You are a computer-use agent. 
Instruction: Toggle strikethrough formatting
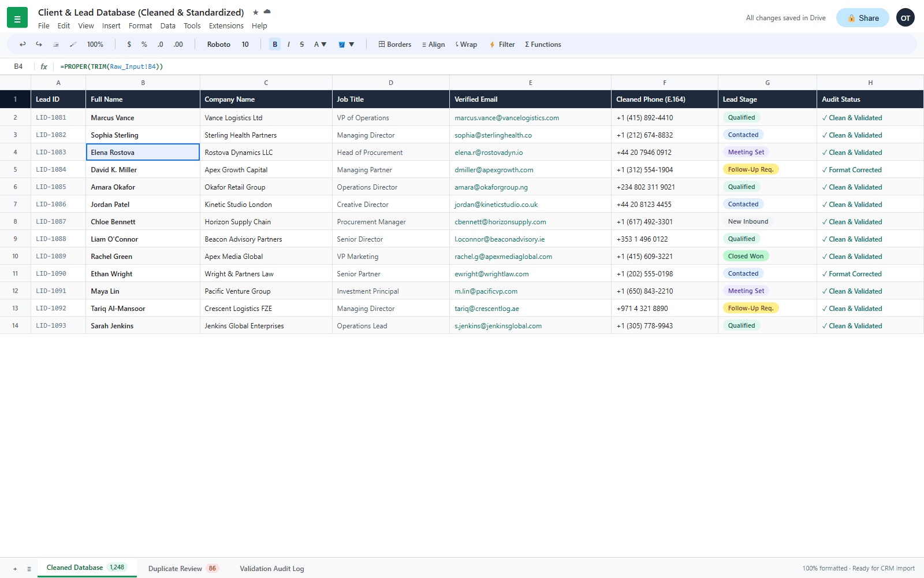pos(302,45)
